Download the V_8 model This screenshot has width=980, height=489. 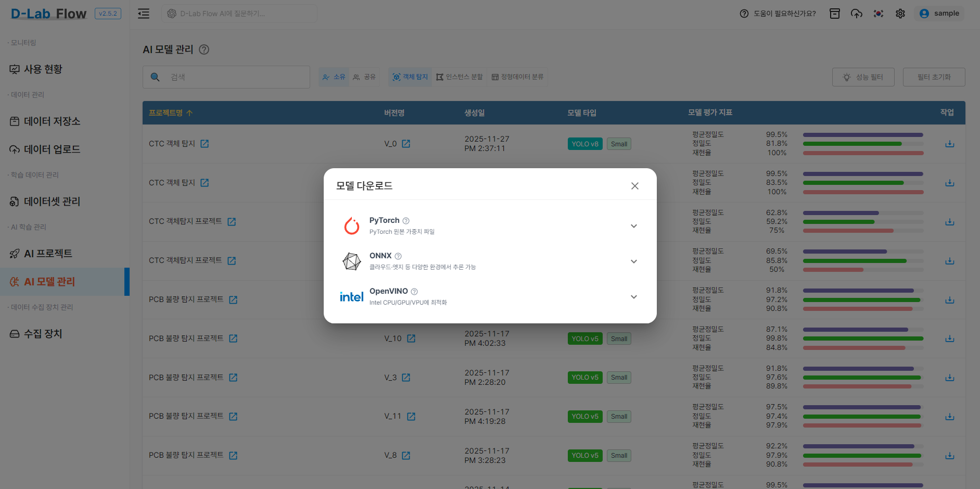click(x=950, y=456)
